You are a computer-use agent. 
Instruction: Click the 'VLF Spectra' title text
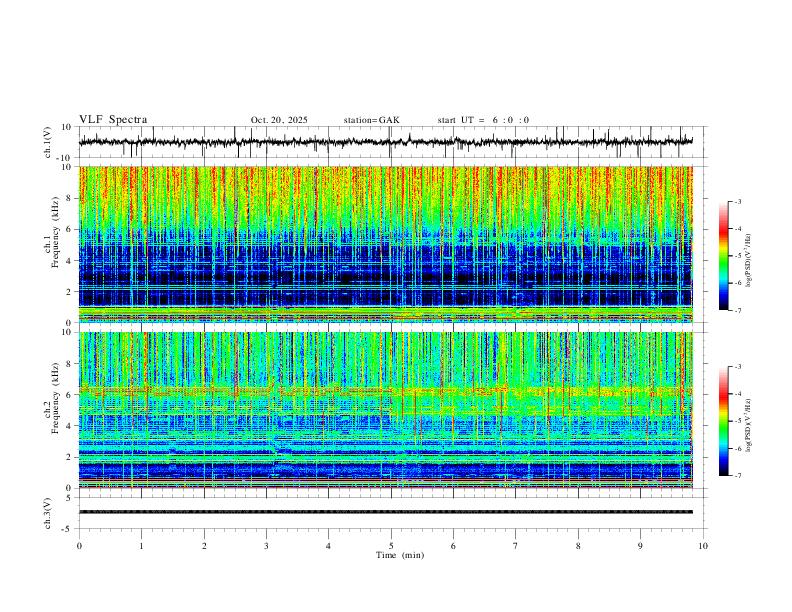[x=113, y=120]
